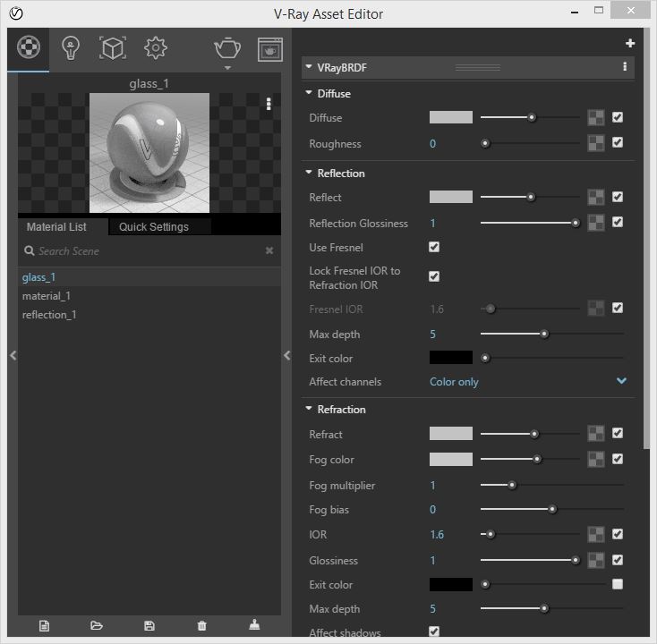Select reflection_1 in material list
This screenshot has height=644, width=657.
point(149,315)
